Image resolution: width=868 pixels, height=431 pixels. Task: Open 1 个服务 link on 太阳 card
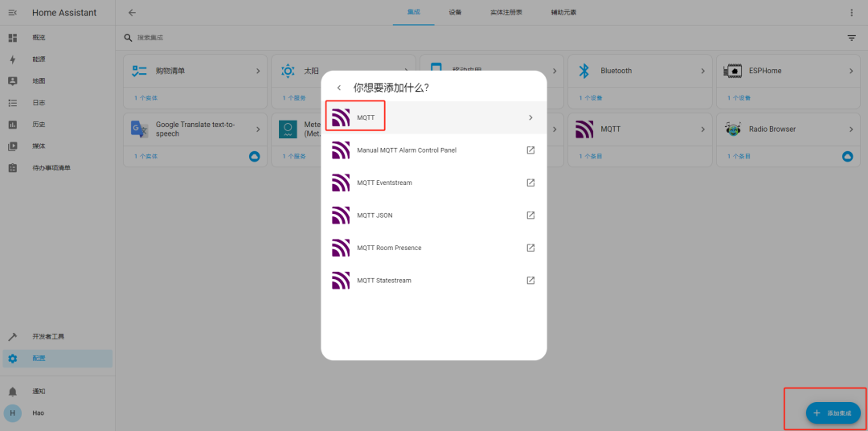[x=294, y=98]
